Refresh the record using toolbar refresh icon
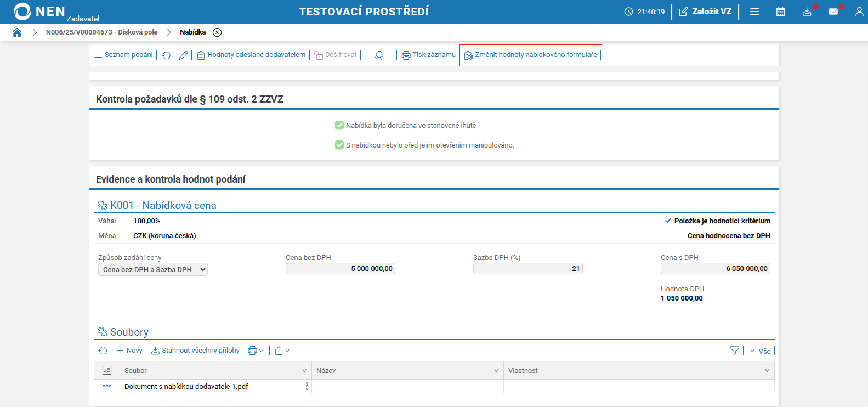The image size is (868, 407). 166,55
